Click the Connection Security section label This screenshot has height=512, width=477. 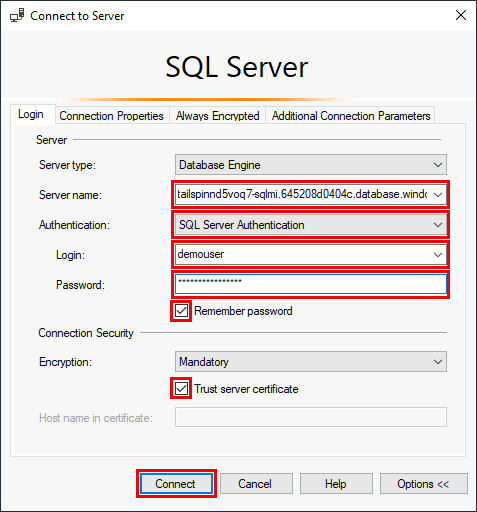(x=86, y=333)
